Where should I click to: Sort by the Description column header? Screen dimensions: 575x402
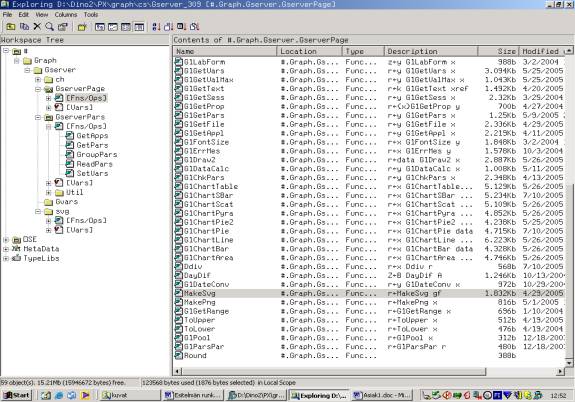pos(431,51)
